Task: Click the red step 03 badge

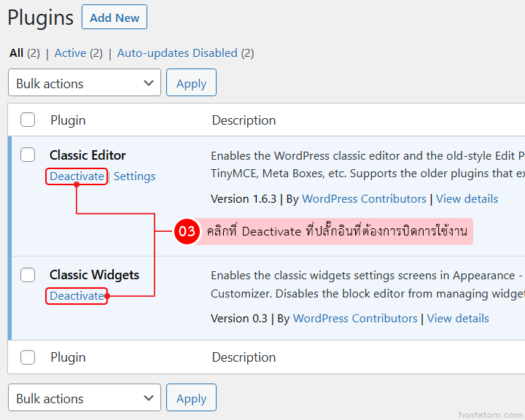Action: [x=187, y=232]
